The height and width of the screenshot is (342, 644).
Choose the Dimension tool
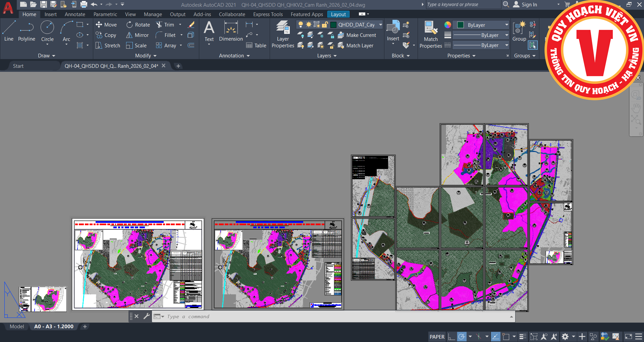[x=231, y=31]
